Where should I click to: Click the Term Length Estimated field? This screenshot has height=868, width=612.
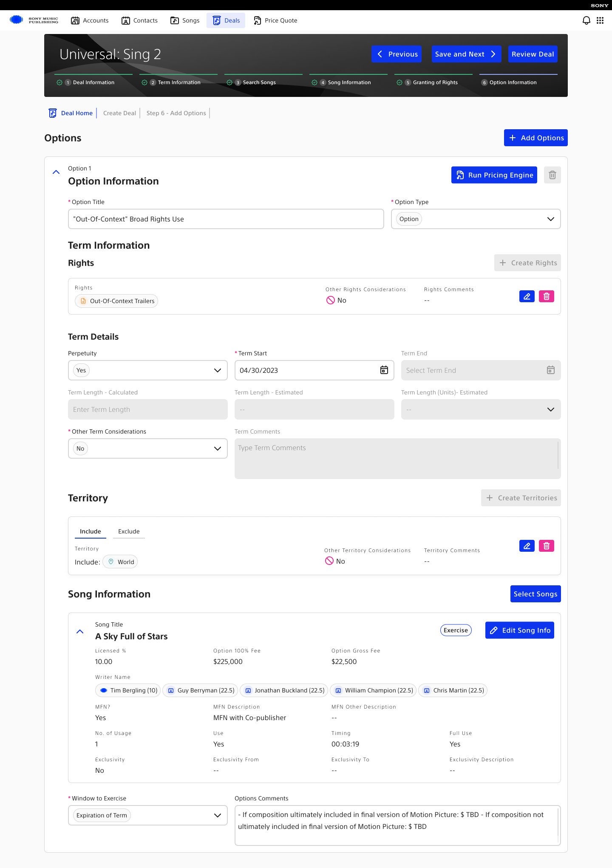[314, 409]
